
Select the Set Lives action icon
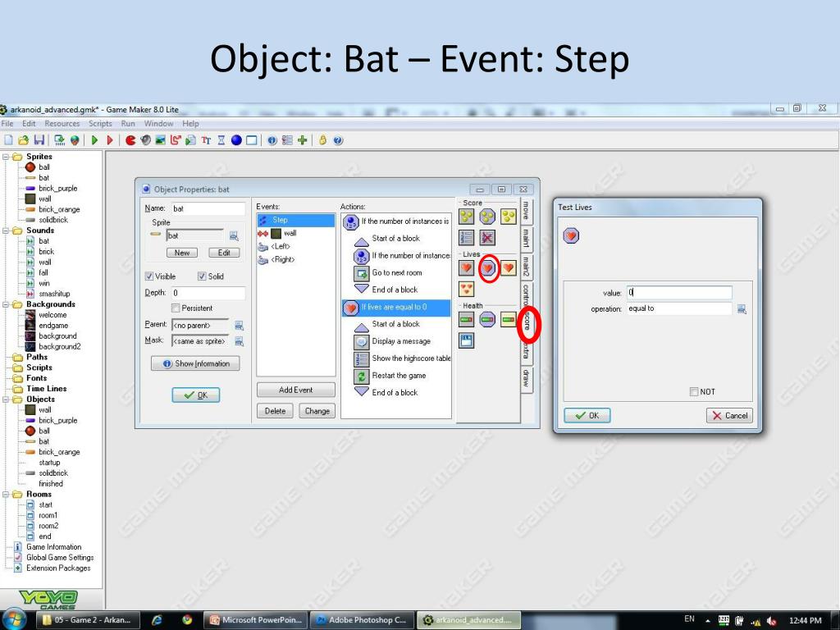point(467,268)
